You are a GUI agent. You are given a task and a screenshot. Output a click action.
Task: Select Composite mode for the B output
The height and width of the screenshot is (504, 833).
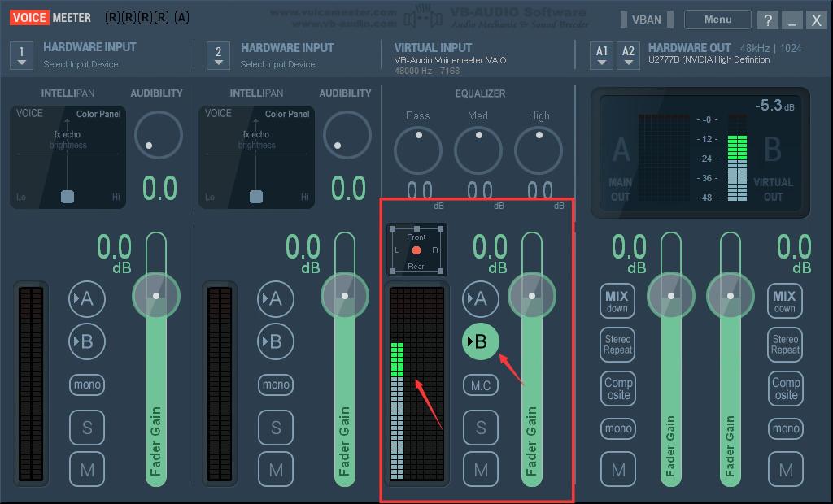pos(786,389)
